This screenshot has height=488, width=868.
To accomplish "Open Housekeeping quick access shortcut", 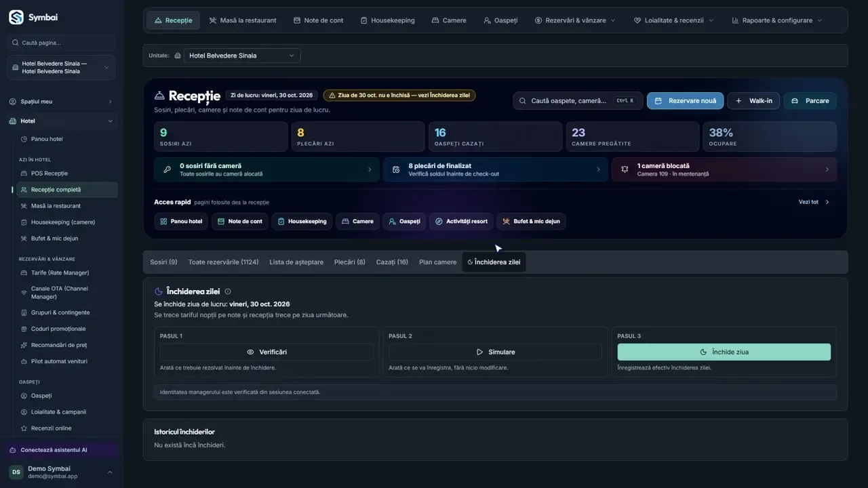I will [302, 222].
